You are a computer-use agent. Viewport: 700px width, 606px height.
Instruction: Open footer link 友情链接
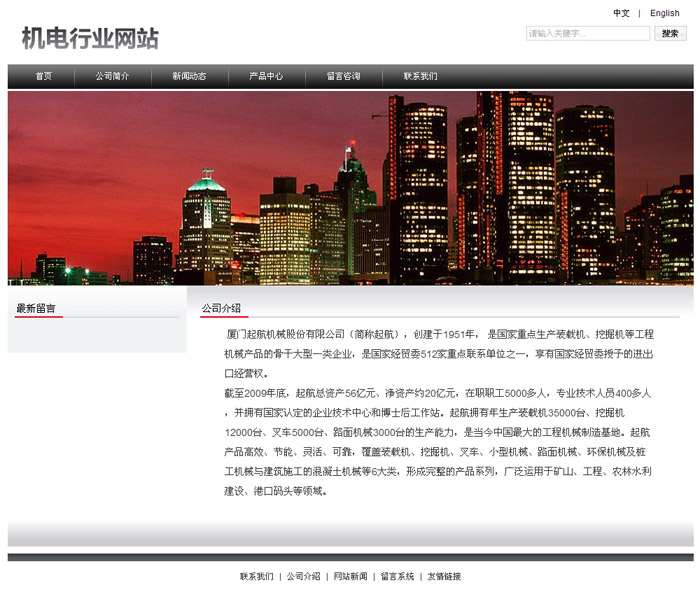coord(444,577)
